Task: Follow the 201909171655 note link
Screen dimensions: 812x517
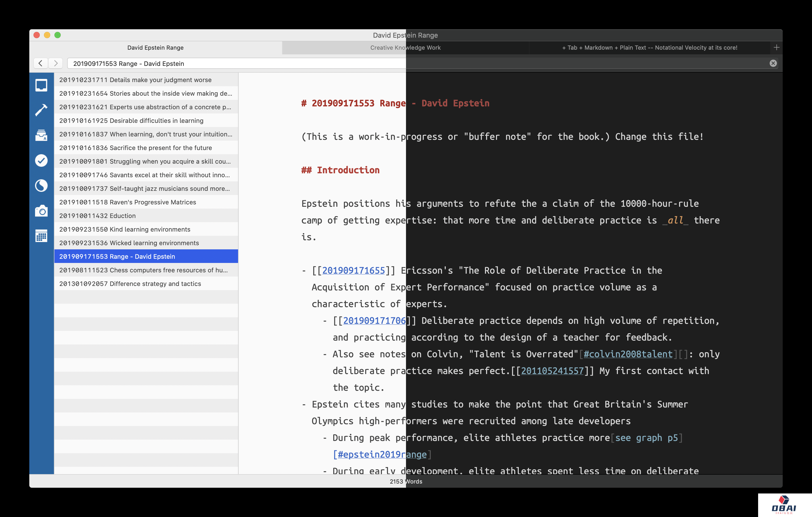Action: (353, 270)
